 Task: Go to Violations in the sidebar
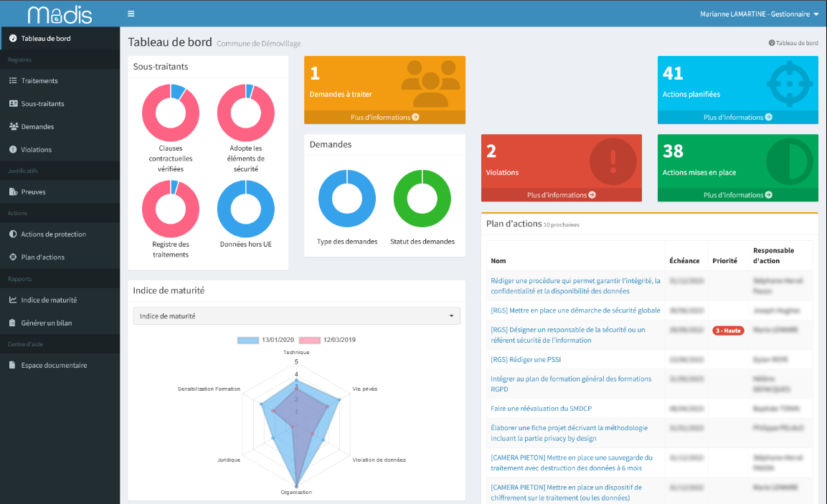(x=60, y=149)
